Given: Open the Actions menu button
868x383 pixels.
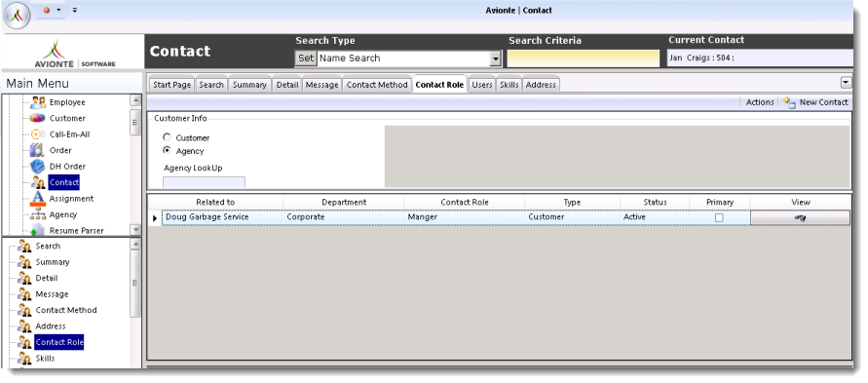Looking at the screenshot, I should [760, 102].
